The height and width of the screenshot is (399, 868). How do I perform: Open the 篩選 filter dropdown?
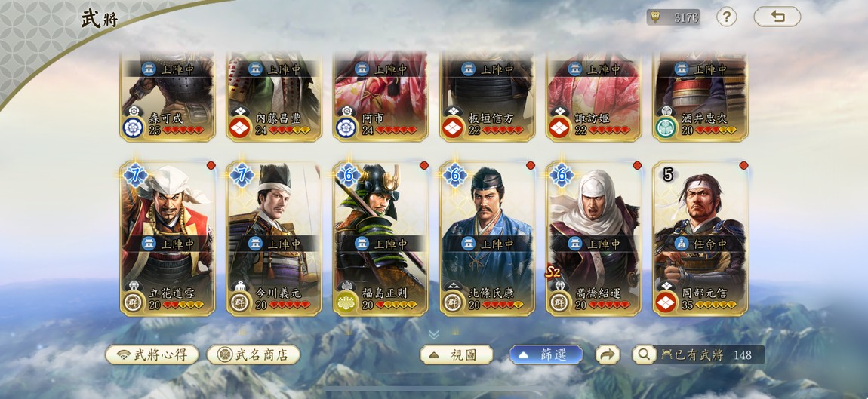(x=546, y=354)
